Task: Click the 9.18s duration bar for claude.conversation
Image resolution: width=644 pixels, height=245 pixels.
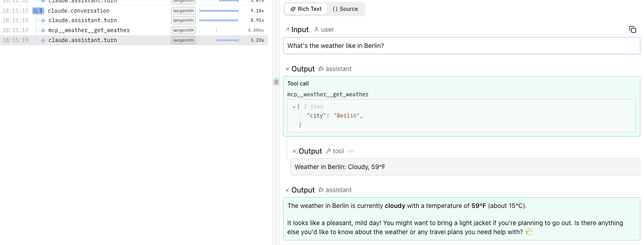Action: click(x=219, y=11)
